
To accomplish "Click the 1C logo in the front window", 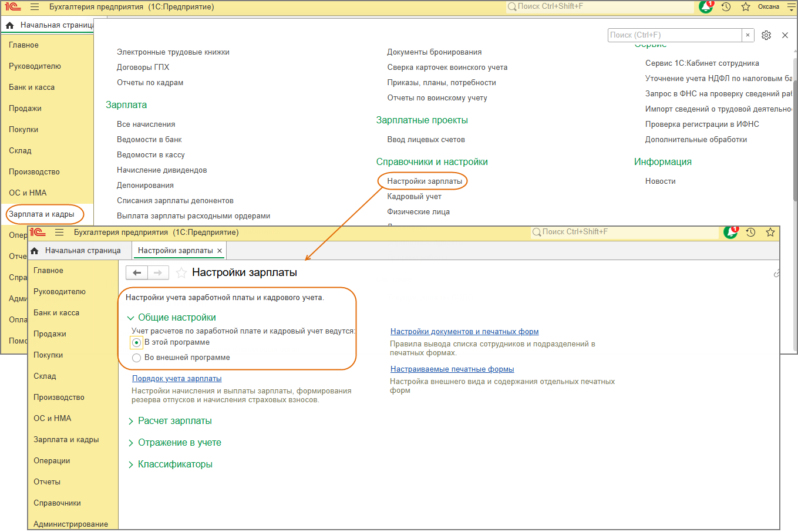I will (38, 233).
